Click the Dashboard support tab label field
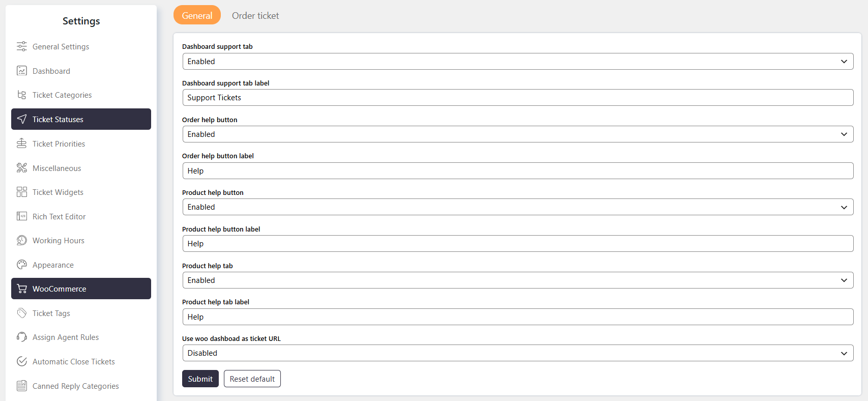The image size is (868, 401). pos(518,98)
